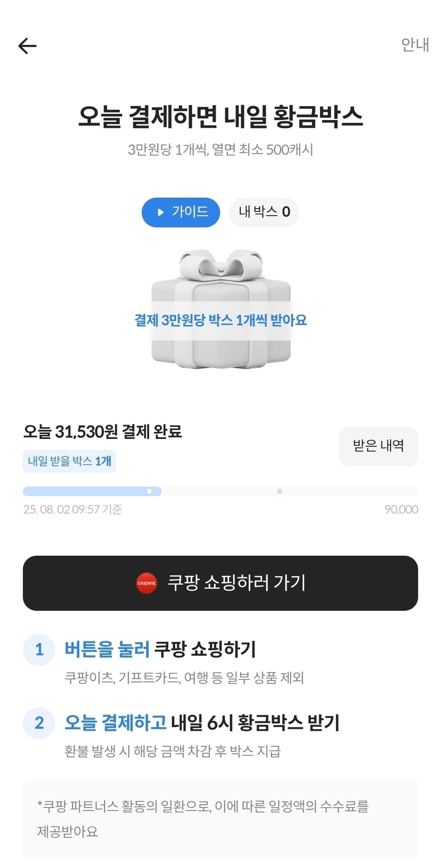441x868 pixels.
Task: Click the 오늘 결제하면 내일 황금박스 title
Action: coord(220,116)
